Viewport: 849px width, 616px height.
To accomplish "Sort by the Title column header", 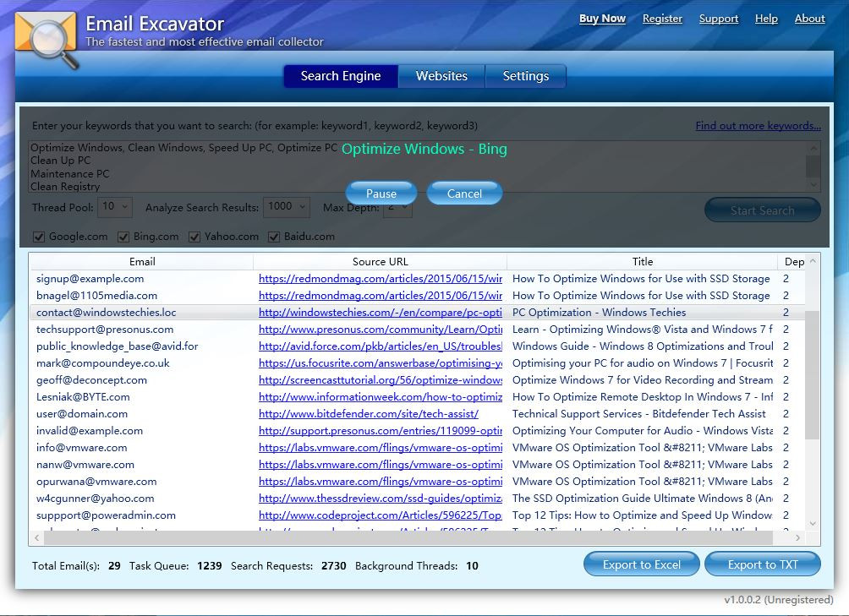I will pos(642,262).
